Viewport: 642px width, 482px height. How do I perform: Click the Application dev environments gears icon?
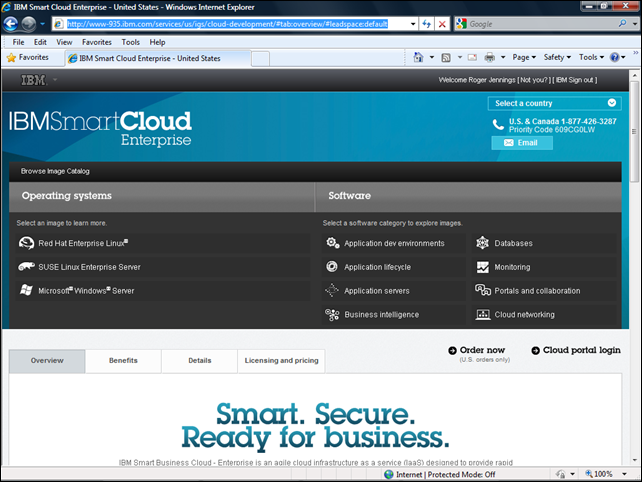click(x=332, y=243)
